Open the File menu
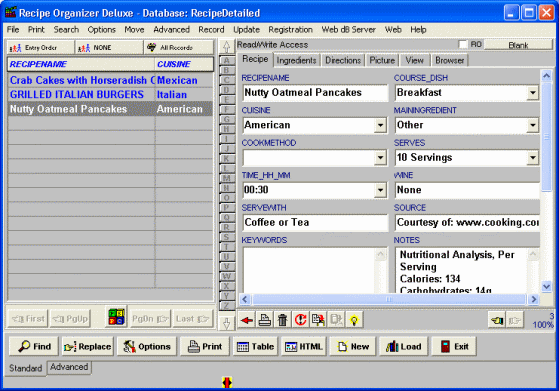The width and height of the screenshot is (559, 391). tap(13, 30)
